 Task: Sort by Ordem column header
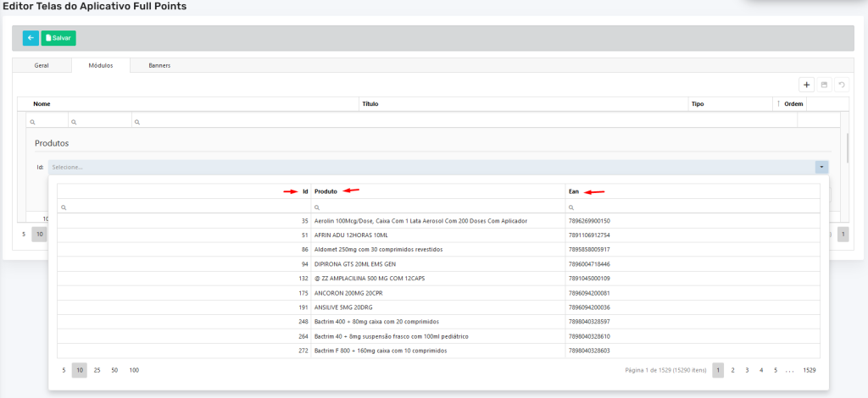pos(789,104)
